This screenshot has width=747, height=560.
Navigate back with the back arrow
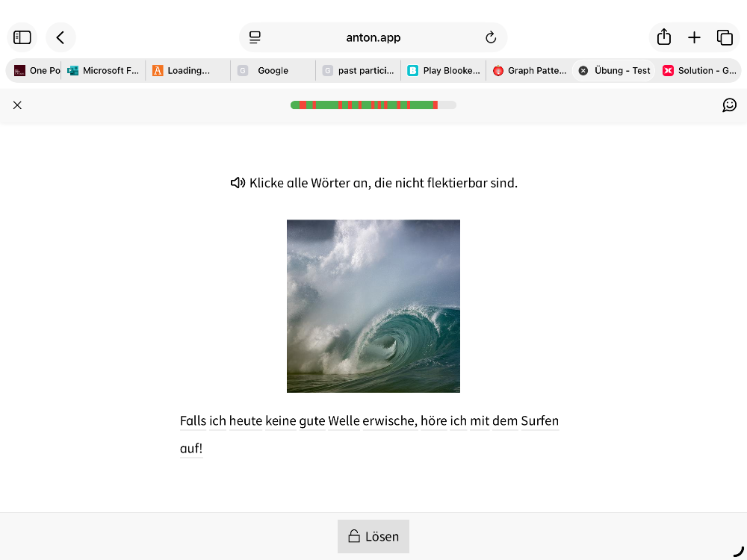[x=61, y=37]
